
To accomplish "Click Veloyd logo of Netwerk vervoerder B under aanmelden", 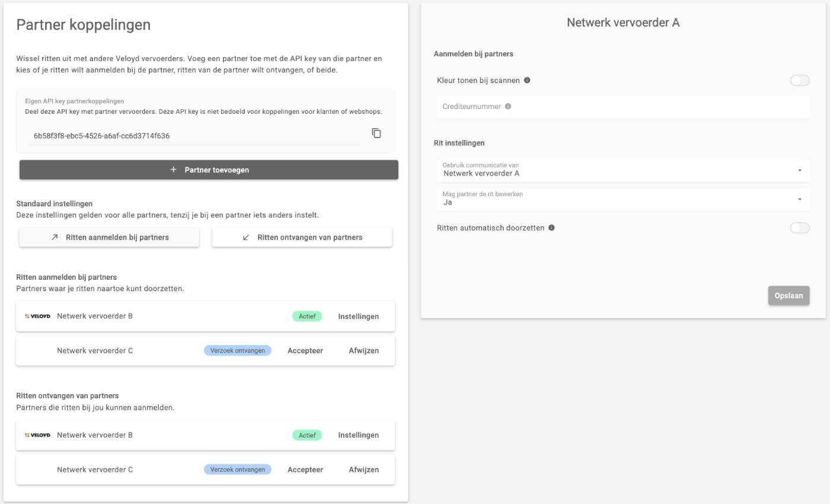I will (37, 316).
